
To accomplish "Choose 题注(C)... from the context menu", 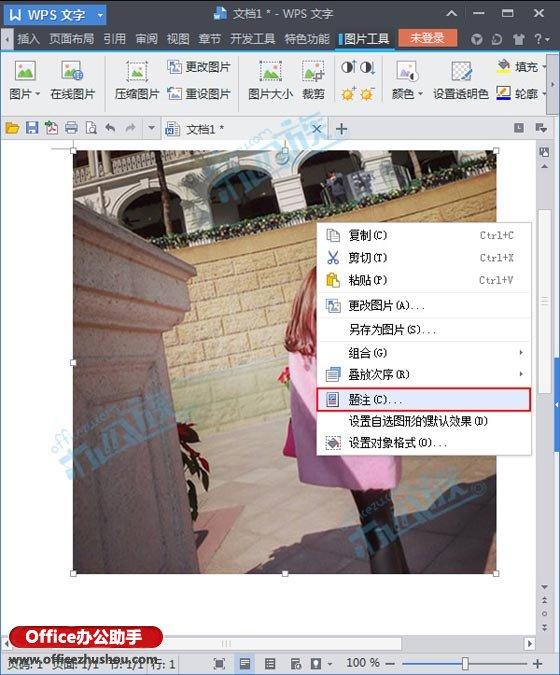I will tap(424, 399).
